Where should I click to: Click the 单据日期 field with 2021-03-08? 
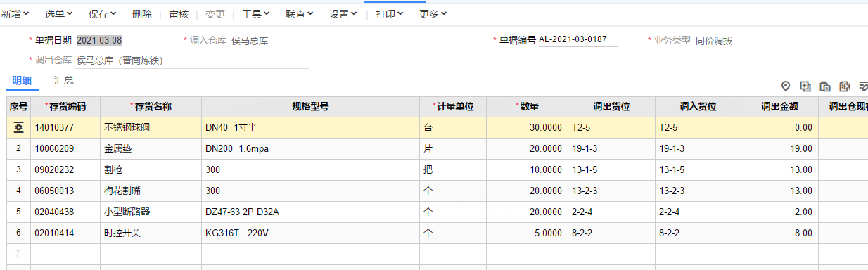[115, 41]
